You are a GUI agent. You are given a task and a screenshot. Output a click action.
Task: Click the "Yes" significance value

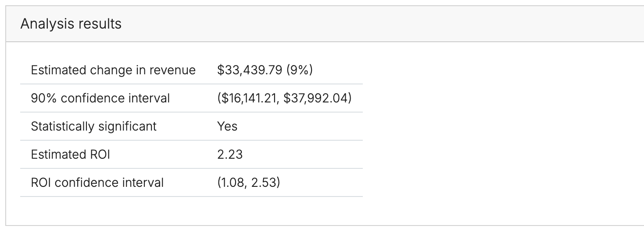tap(227, 126)
